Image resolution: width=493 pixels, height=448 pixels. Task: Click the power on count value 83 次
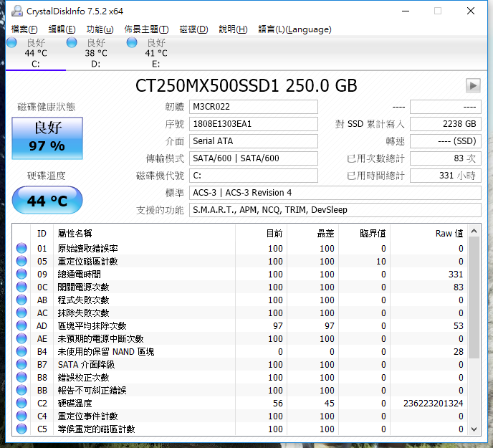(446, 158)
